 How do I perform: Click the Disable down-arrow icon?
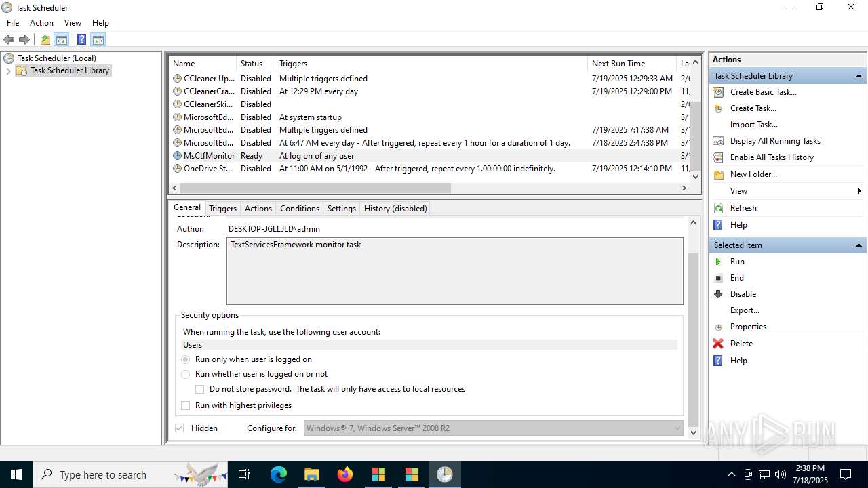(x=719, y=294)
